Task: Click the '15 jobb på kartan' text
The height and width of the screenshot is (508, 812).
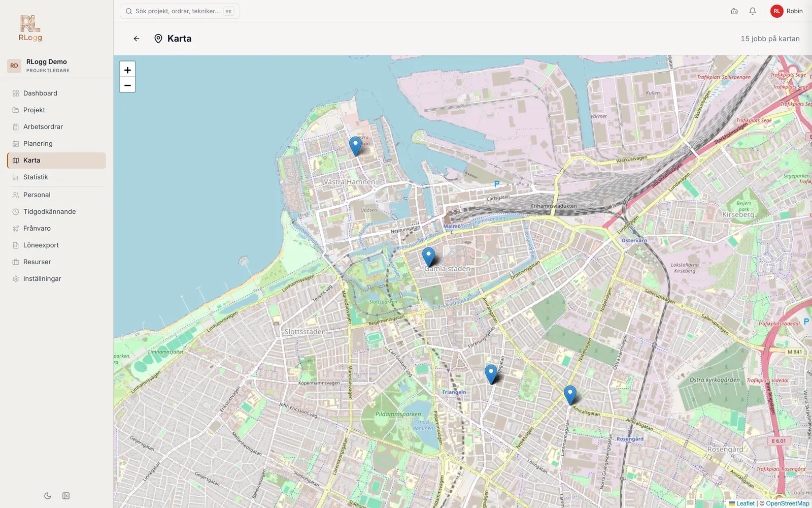Action: pos(770,39)
